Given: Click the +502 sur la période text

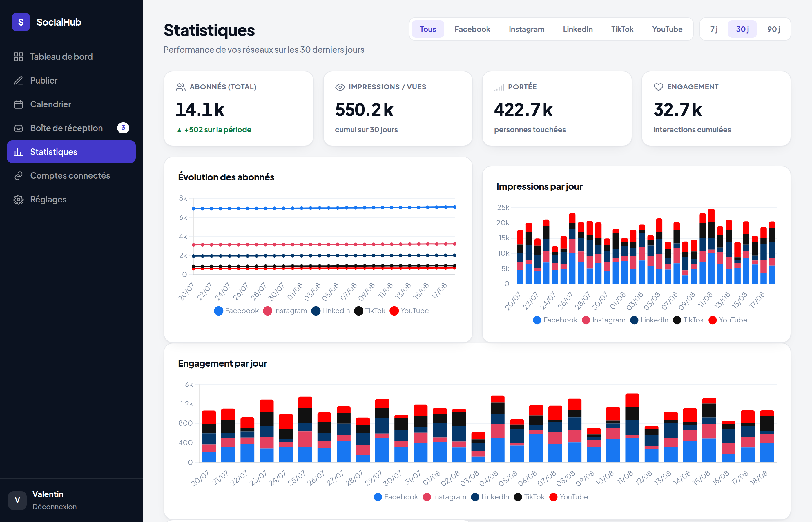Looking at the screenshot, I should point(214,129).
